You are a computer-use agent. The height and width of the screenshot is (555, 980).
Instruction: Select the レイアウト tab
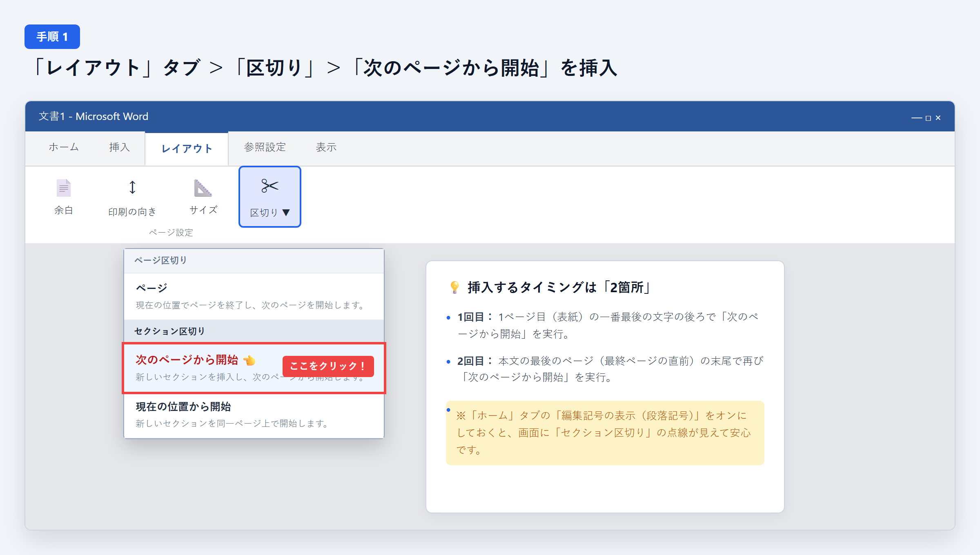(187, 149)
